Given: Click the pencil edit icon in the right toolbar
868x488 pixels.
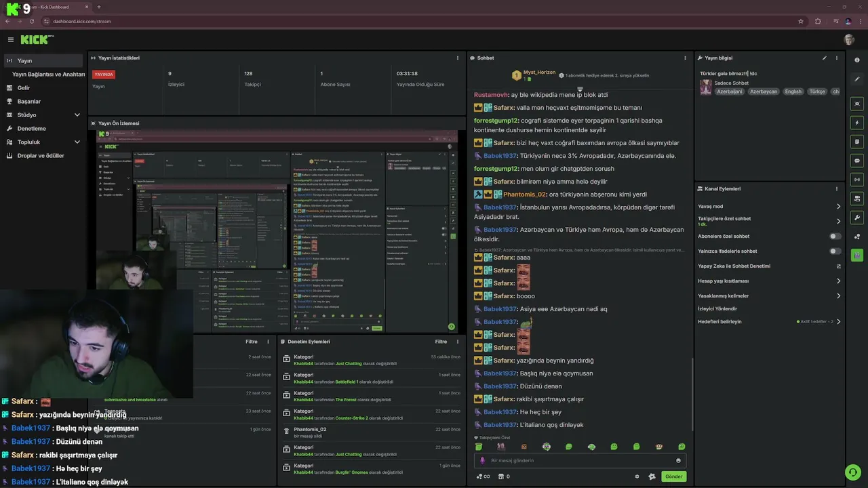Looking at the screenshot, I should [857, 79].
